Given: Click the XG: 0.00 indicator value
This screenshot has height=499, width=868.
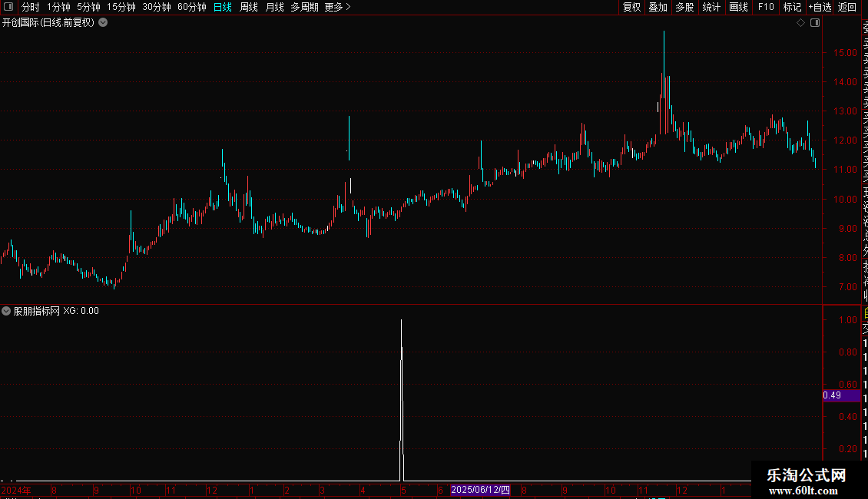Looking at the screenshot, I should (x=81, y=311).
